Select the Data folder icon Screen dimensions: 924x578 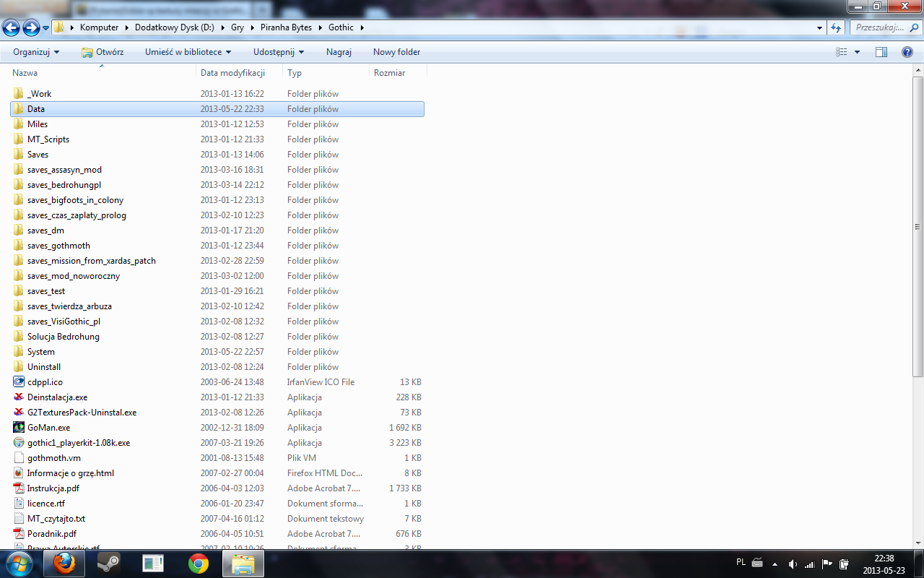19,109
